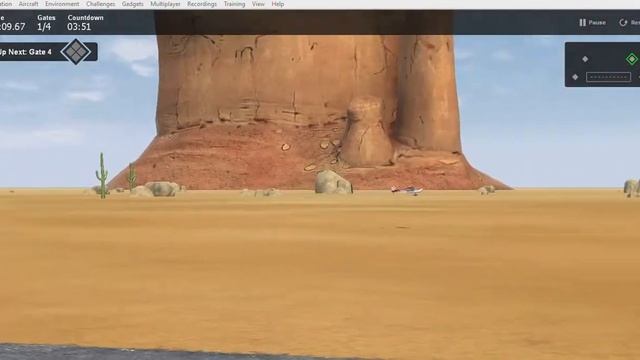Image resolution: width=640 pixels, height=360 pixels.
Task: Open the Gadgets menu
Action: [132, 4]
